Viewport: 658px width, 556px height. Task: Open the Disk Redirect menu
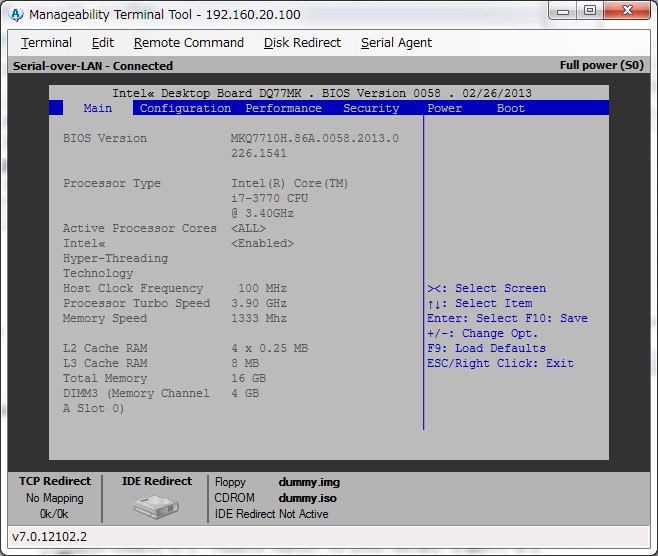pyautogui.click(x=302, y=43)
